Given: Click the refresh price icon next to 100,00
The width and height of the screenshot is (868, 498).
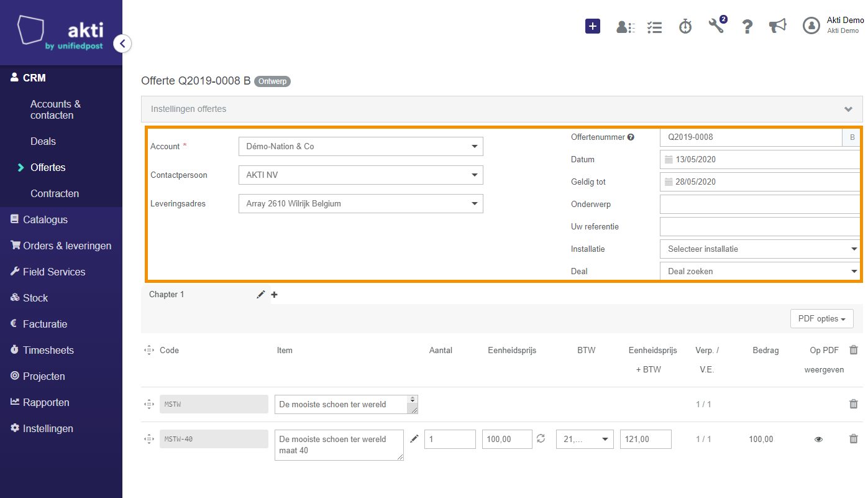Looking at the screenshot, I should pos(541,439).
